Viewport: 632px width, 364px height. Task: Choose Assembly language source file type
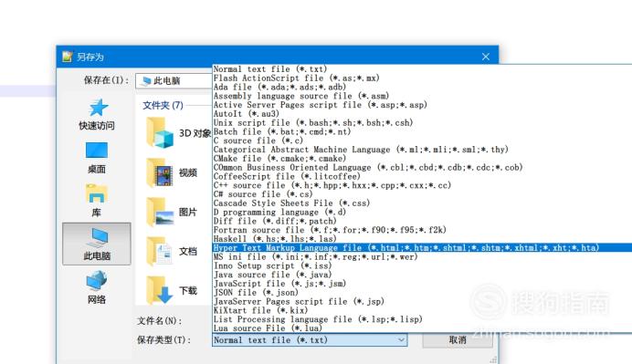[422, 96]
